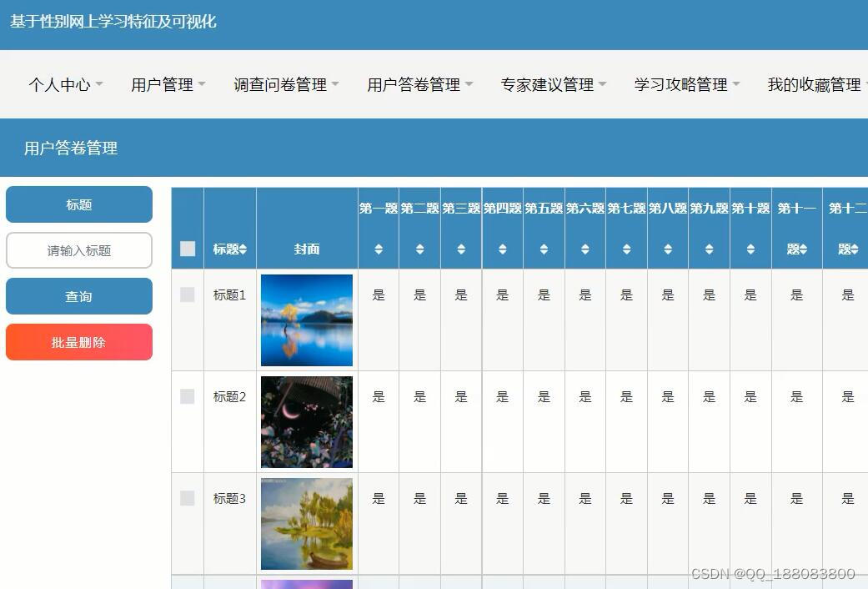
Task: Open the 调查问卷管理 menu
Action: point(286,84)
